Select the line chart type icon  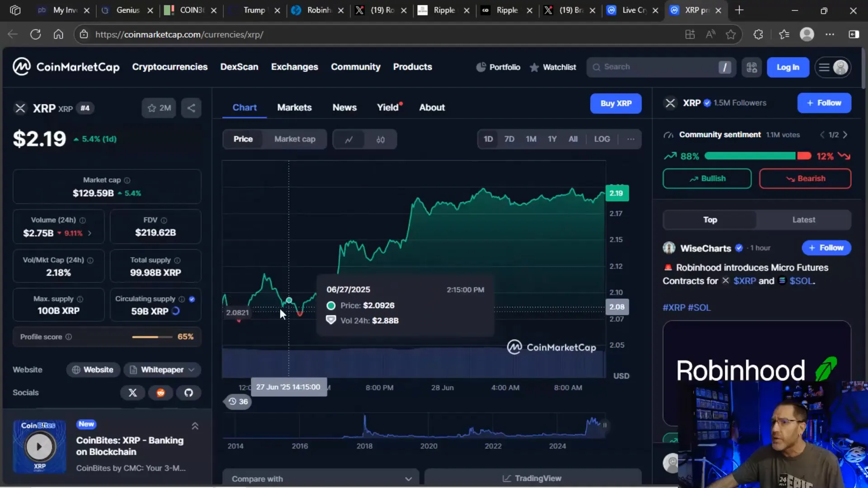(349, 139)
